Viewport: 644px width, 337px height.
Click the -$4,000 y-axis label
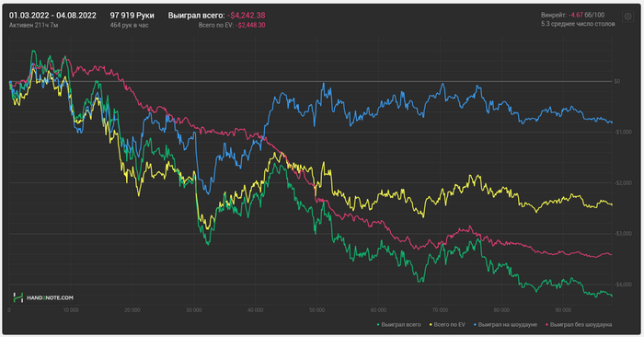pyautogui.click(x=622, y=285)
